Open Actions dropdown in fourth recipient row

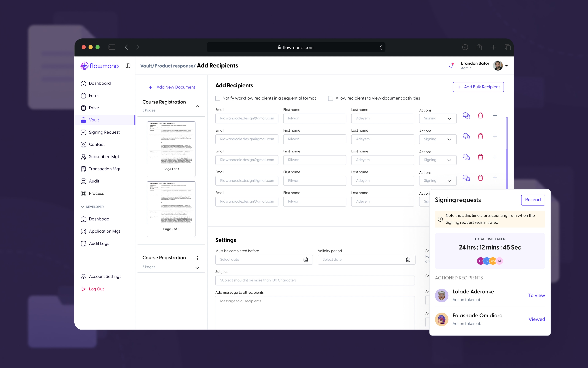point(438,181)
